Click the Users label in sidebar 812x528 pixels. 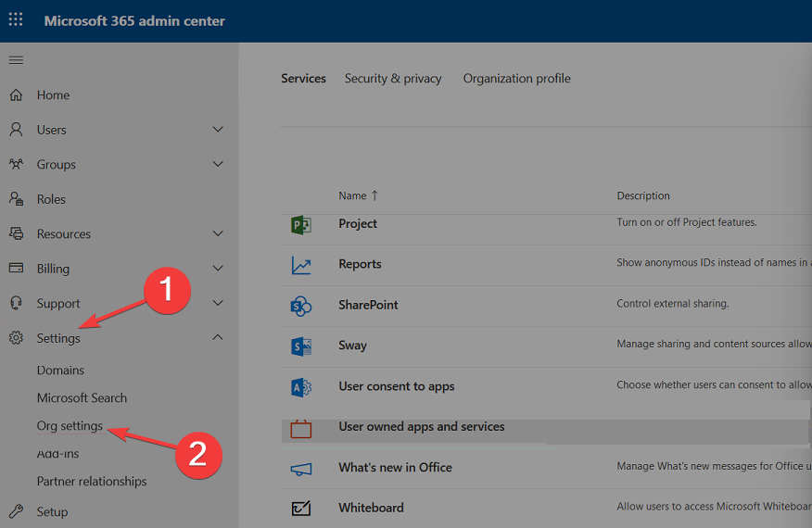coord(51,130)
